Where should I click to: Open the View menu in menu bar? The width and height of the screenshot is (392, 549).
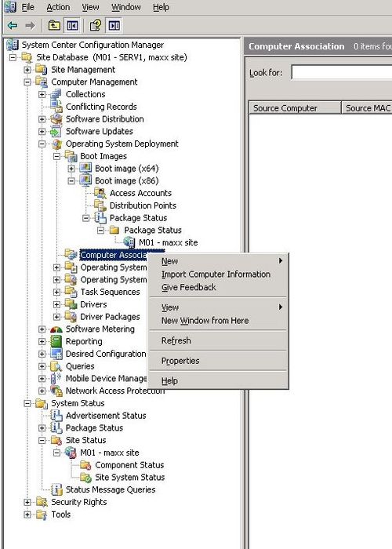point(91,7)
